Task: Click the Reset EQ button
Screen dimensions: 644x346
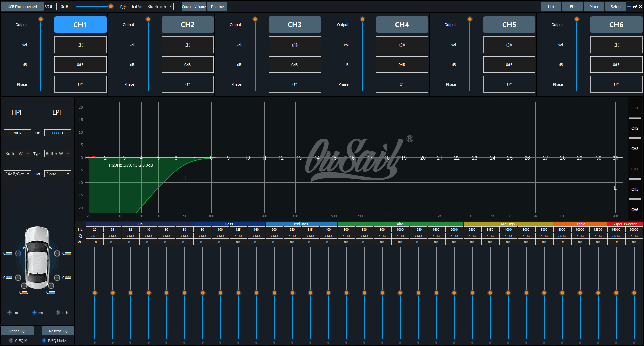Action: (x=17, y=331)
